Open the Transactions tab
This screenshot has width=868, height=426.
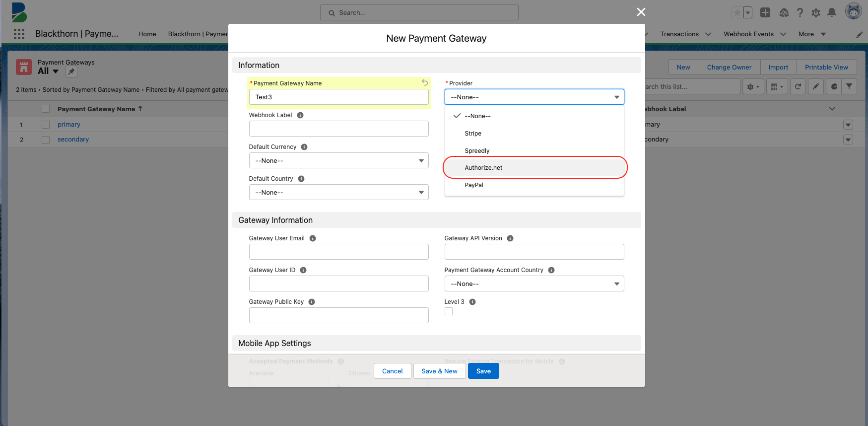click(679, 34)
